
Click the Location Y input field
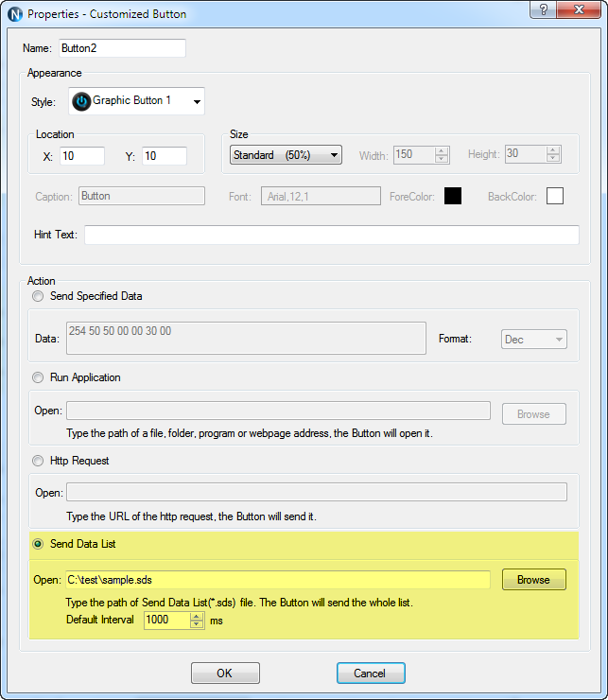(165, 156)
